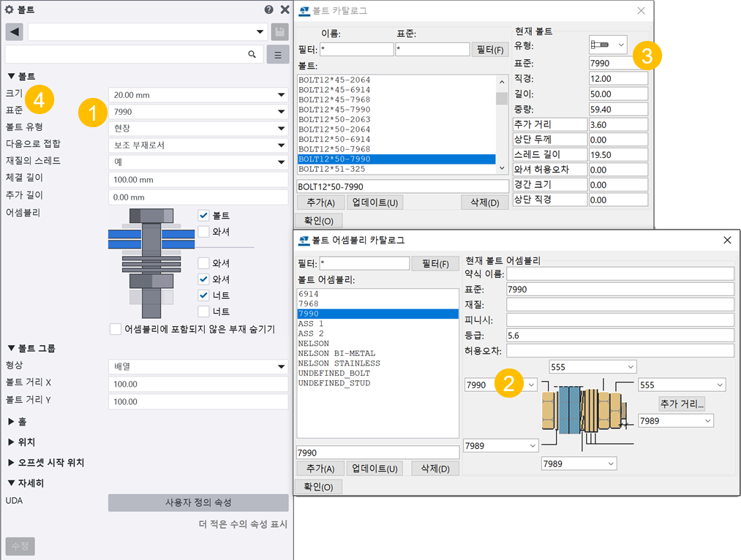The height and width of the screenshot is (560, 741).
Task: Click the 체결 길이 input field
Action: [x=198, y=180]
